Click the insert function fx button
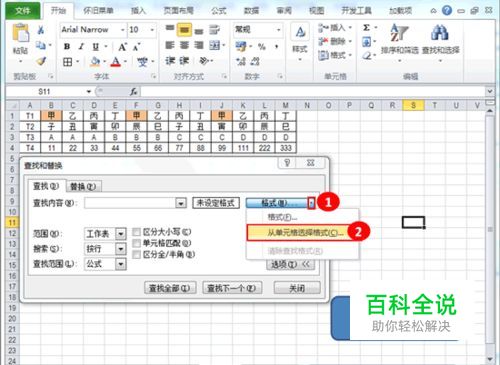The width and height of the screenshot is (500, 365). 134,91
